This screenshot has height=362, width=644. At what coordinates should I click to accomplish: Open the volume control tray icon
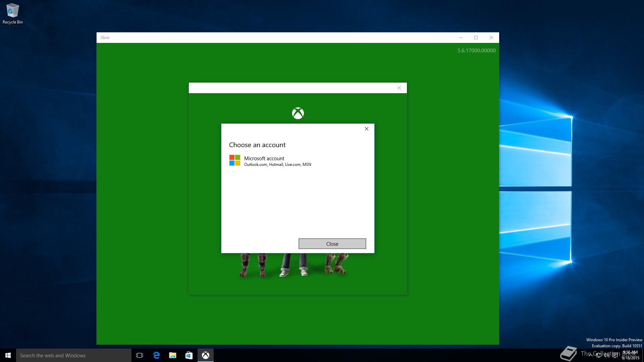606,355
